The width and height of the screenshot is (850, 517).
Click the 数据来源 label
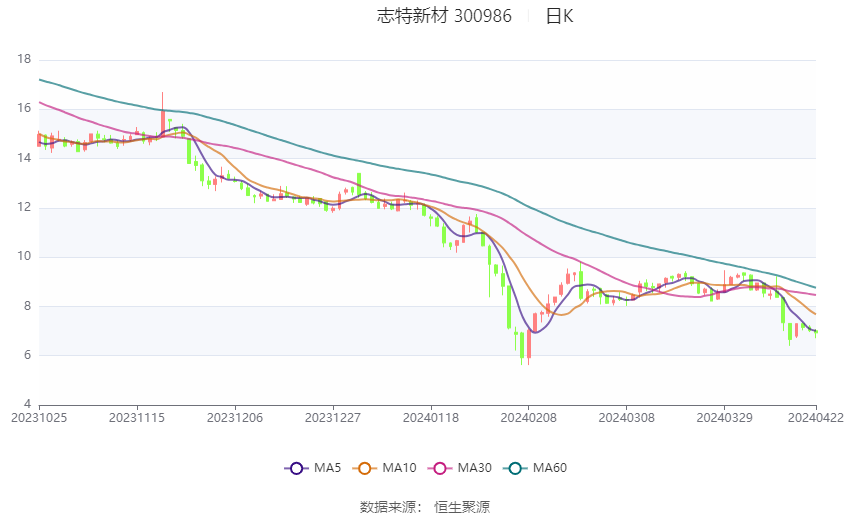click(x=389, y=507)
